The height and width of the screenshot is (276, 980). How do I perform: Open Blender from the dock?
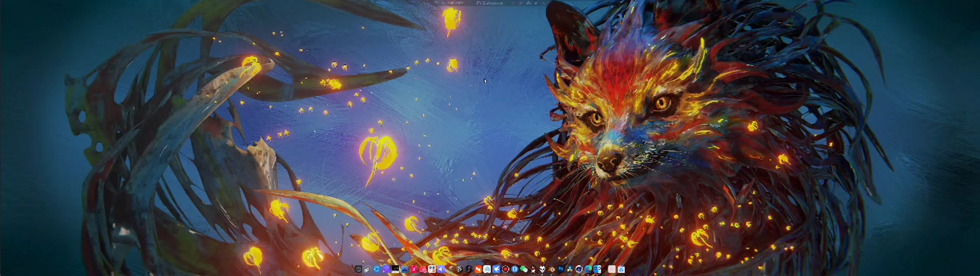point(552,269)
